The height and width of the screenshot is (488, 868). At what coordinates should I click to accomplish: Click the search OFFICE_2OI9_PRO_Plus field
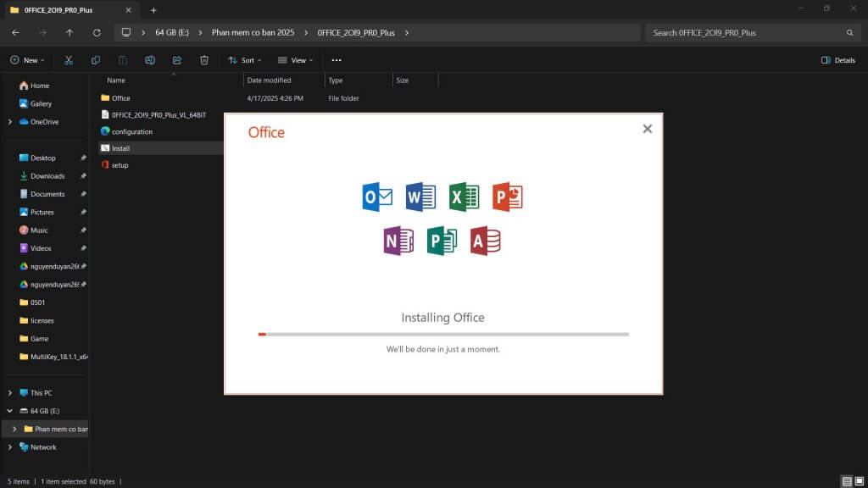coord(750,32)
